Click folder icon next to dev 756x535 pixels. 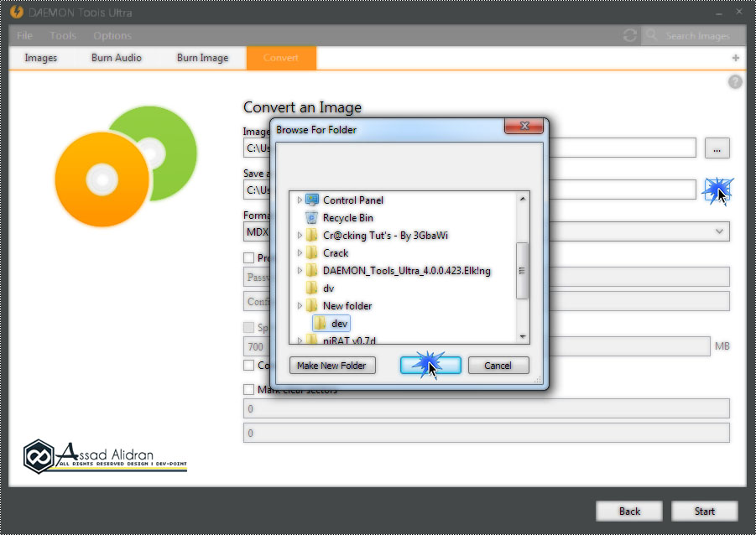click(321, 324)
